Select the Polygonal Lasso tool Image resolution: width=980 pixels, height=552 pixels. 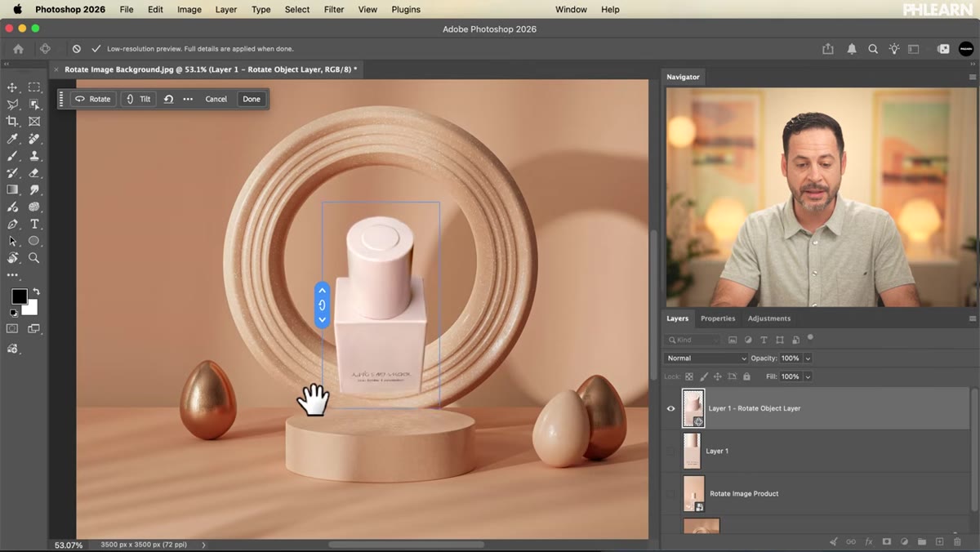[x=12, y=105]
